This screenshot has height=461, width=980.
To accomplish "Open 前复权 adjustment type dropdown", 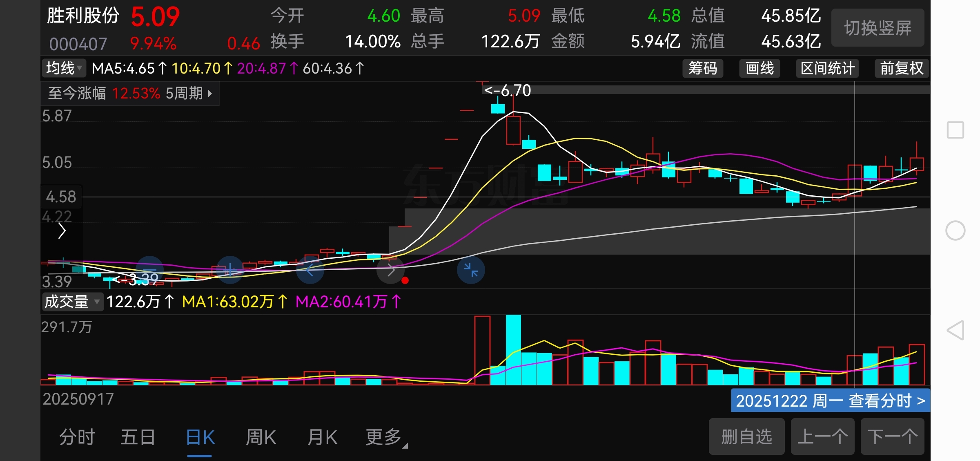I will 901,68.
